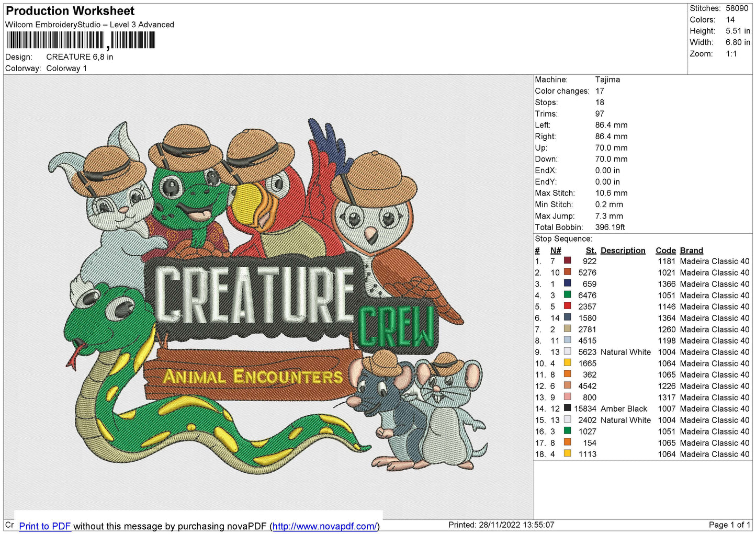Image resolution: width=756 pixels, height=534 pixels.
Task: Click Max Stitch value '10.6 mm'
Action: 611,193
